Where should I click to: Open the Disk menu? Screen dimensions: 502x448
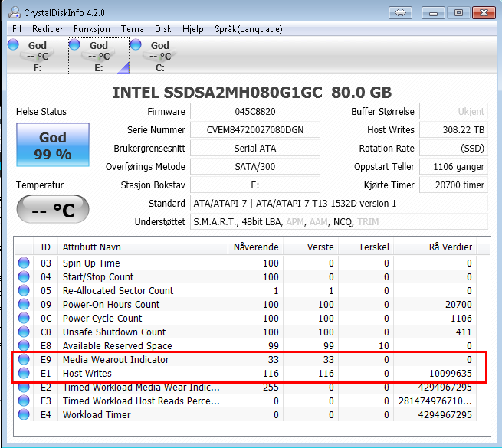(x=163, y=29)
